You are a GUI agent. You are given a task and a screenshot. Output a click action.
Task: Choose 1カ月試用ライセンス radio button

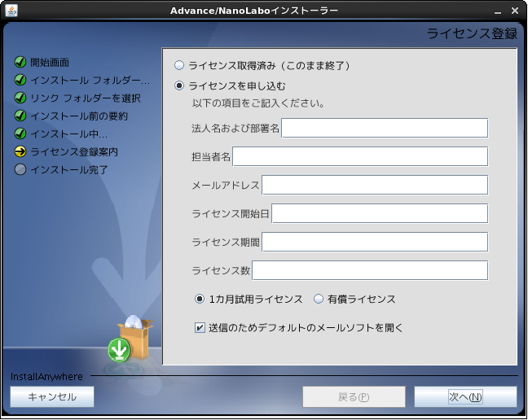200,299
